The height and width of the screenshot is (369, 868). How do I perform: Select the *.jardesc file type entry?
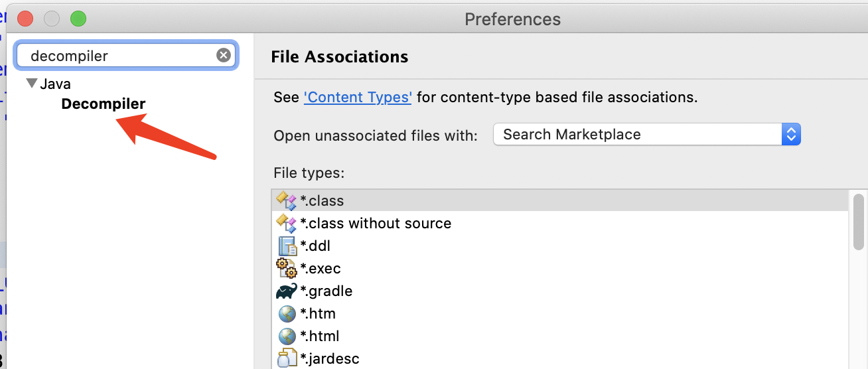coord(330,358)
